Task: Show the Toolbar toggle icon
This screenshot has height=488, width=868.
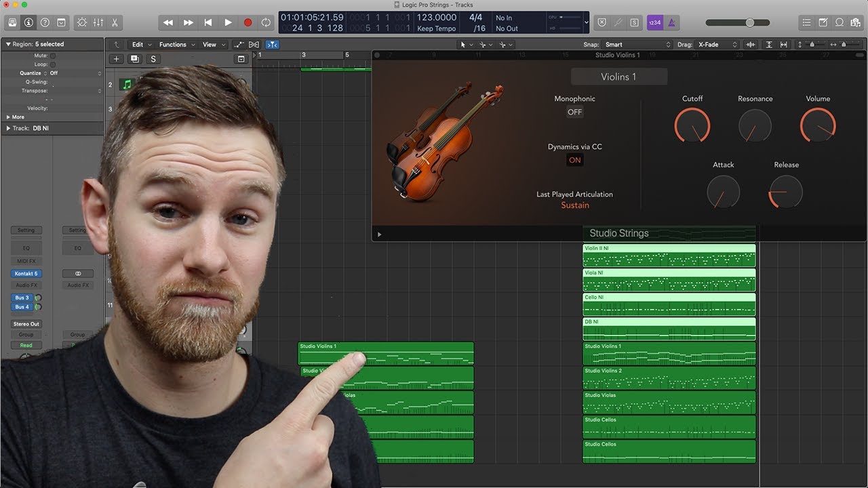Action: 61,22
